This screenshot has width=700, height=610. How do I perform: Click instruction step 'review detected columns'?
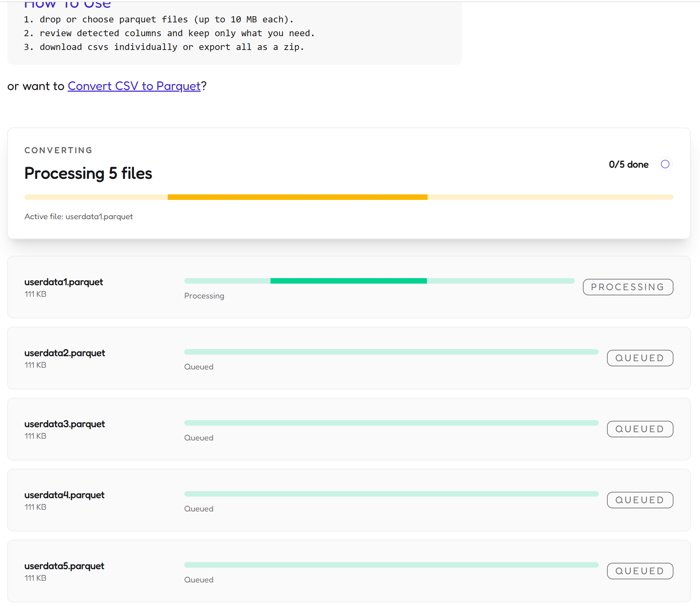tap(169, 33)
